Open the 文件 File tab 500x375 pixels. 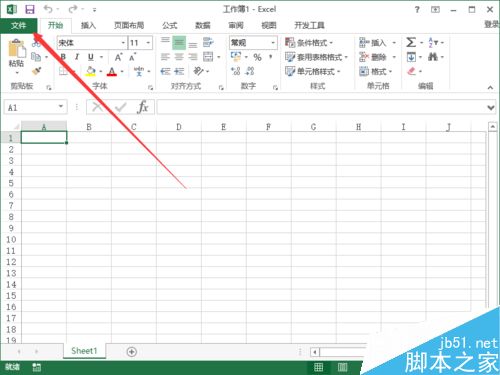point(18,25)
